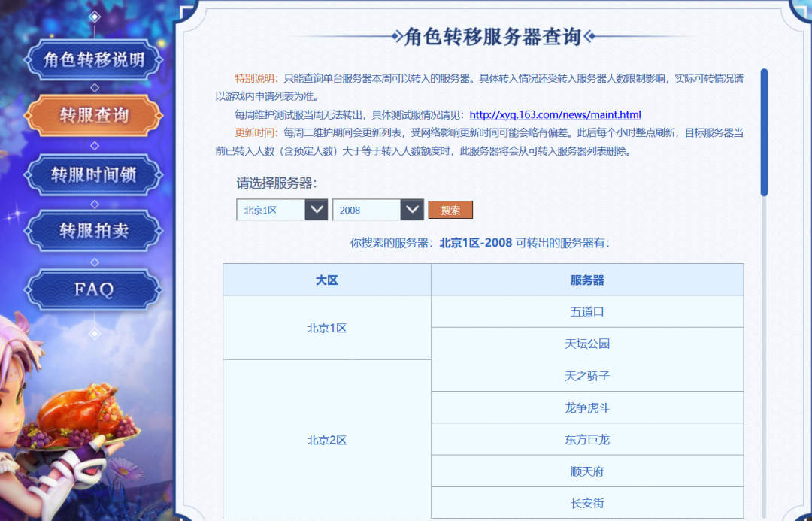Screen dimensions: 812x521
Task: Open the FAQ sidebar button
Action: [x=92, y=289]
